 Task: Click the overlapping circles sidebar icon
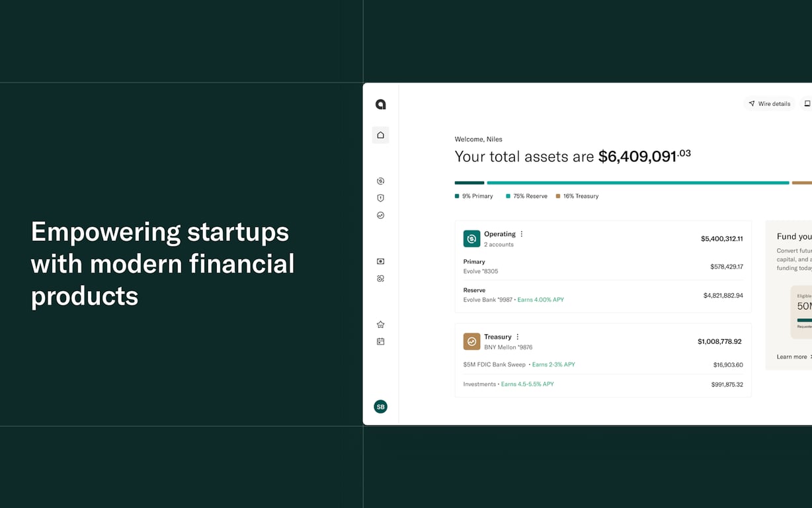tap(380, 278)
